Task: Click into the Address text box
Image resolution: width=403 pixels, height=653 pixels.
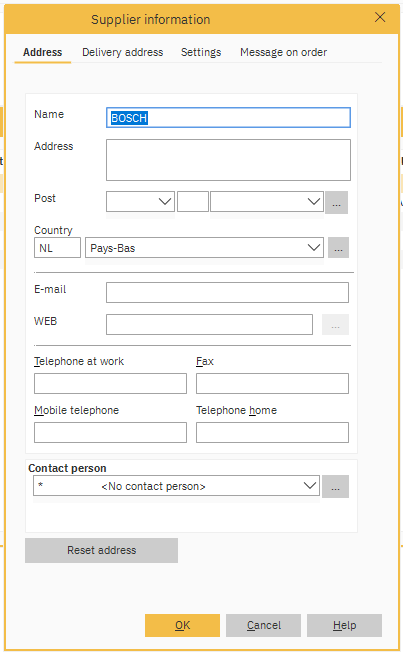Action: (228, 160)
